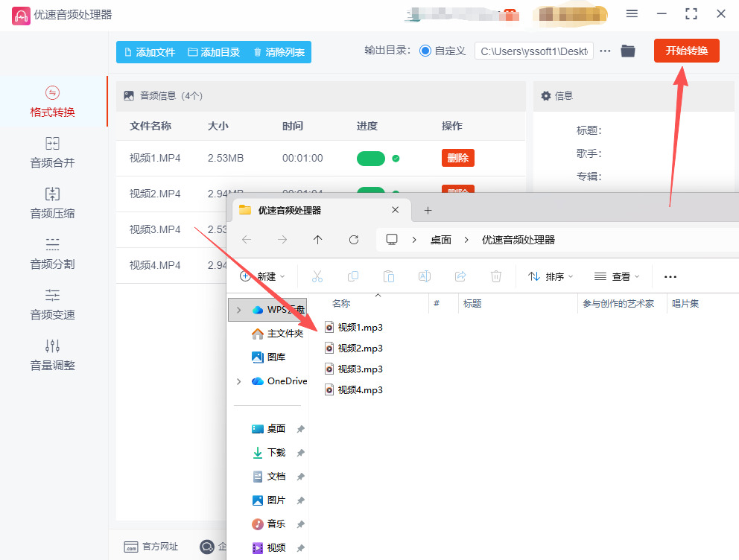The height and width of the screenshot is (560, 739).
Task: Click the PC monitor icon in address bar
Action: point(392,239)
